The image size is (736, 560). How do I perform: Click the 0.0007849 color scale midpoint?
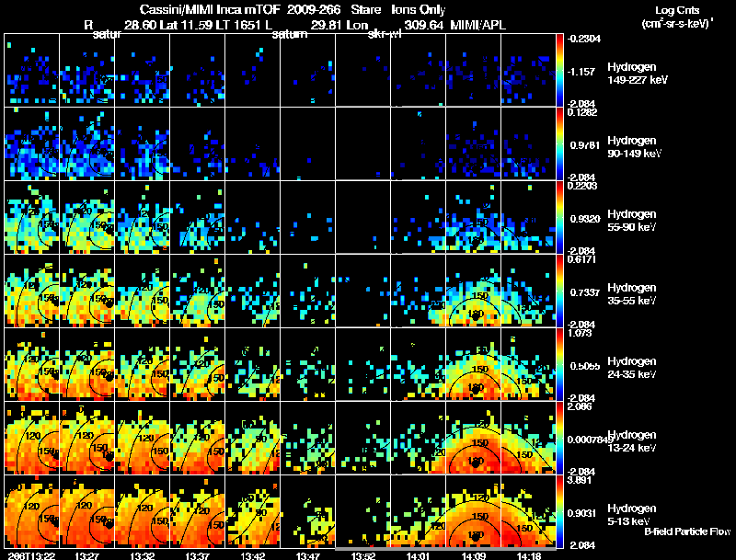[591, 440]
